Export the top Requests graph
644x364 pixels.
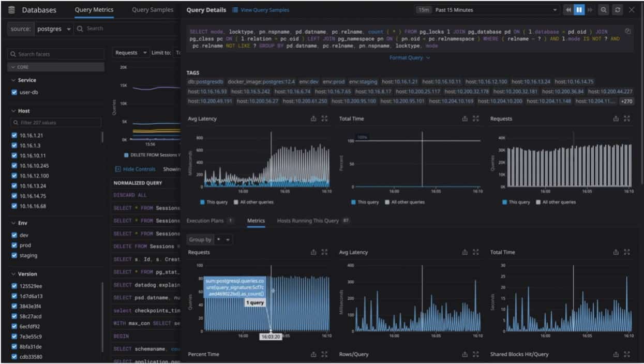[x=616, y=119]
